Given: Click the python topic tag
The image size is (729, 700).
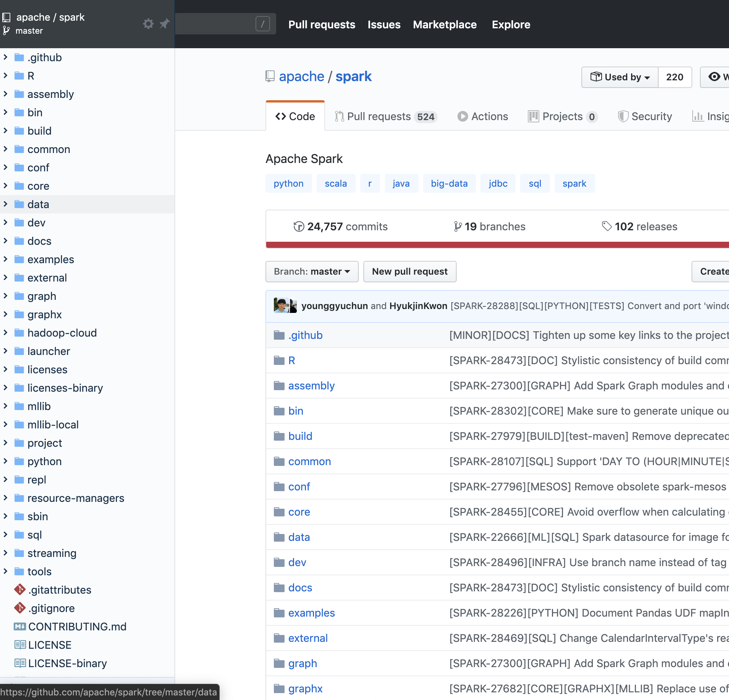Looking at the screenshot, I should pyautogui.click(x=289, y=184).
